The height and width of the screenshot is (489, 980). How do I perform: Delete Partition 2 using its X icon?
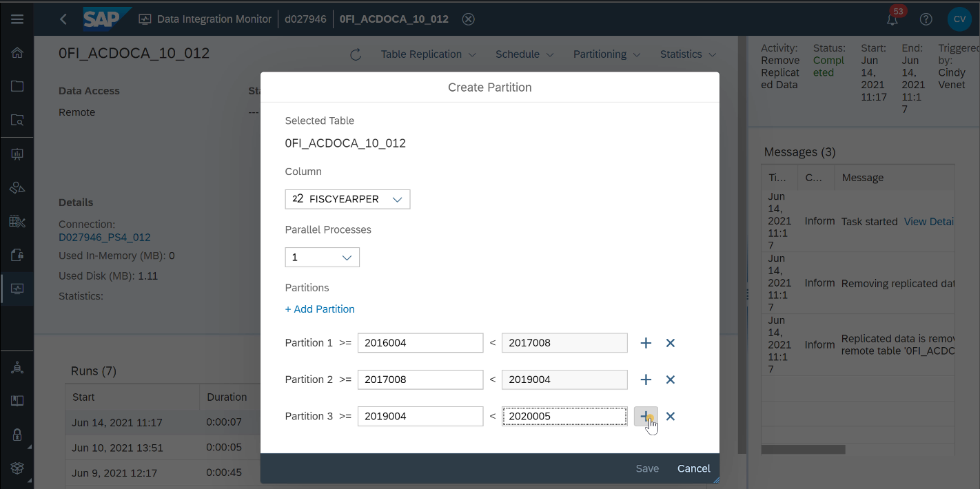click(670, 379)
